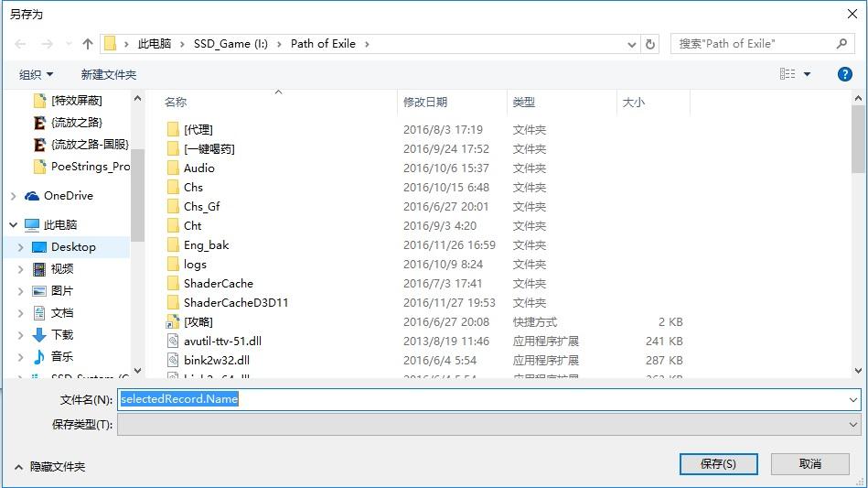This screenshot has height=488, width=868.
Task: Open the 组织 menu
Action: (x=36, y=74)
